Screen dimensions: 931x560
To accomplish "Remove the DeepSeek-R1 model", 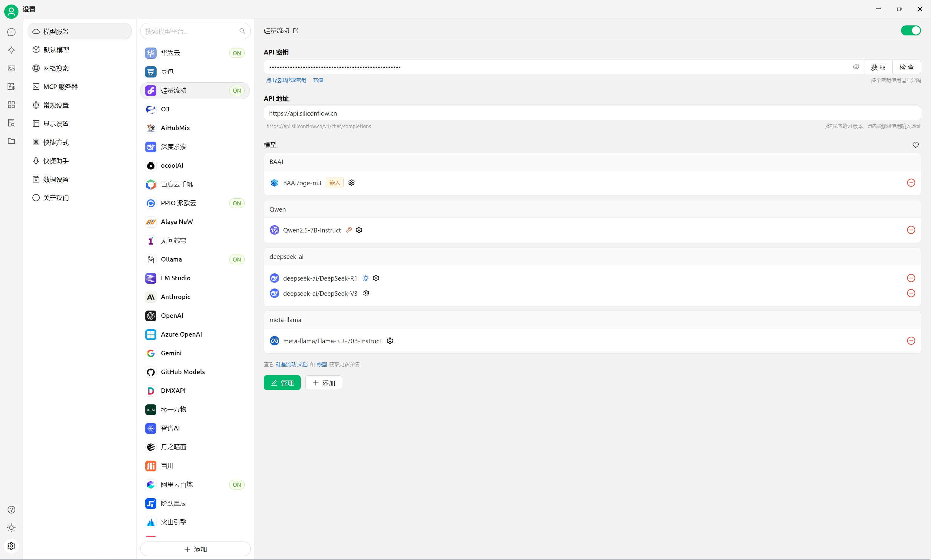I will click(911, 278).
